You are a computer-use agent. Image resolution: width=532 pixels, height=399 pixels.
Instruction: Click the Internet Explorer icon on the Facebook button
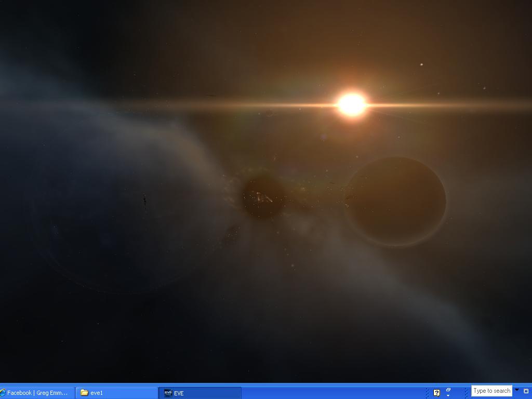coord(3,393)
